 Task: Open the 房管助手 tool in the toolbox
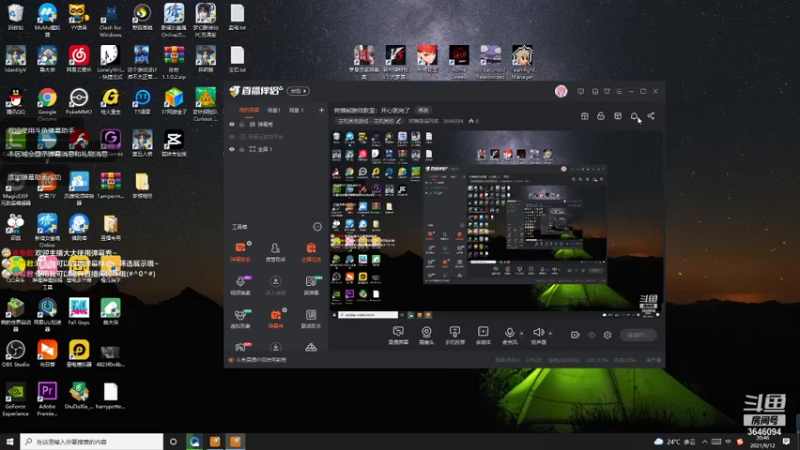[276, 252]
